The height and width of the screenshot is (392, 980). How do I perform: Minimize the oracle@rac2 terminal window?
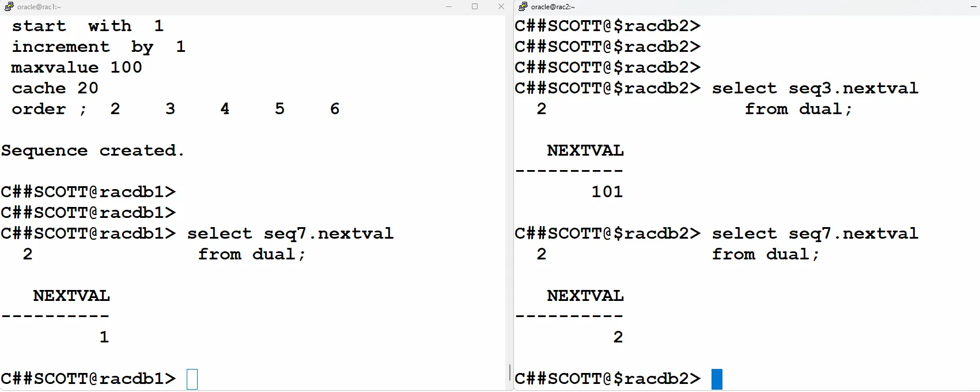[x=974, y=6]
